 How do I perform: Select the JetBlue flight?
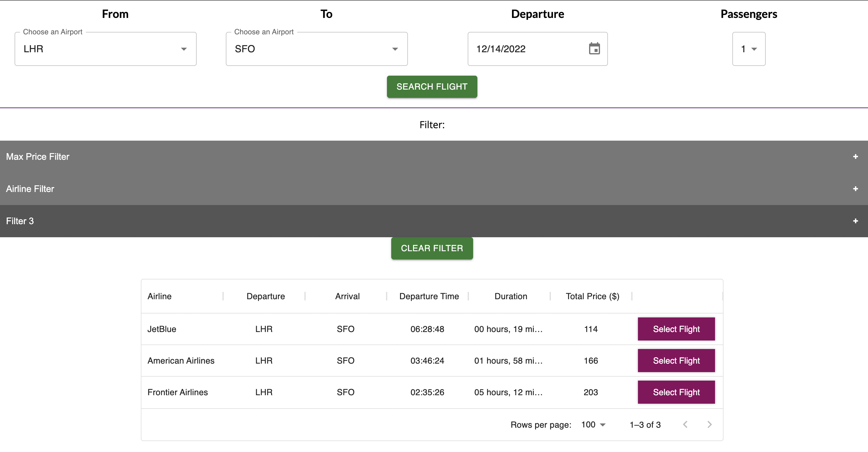[676, 329]
